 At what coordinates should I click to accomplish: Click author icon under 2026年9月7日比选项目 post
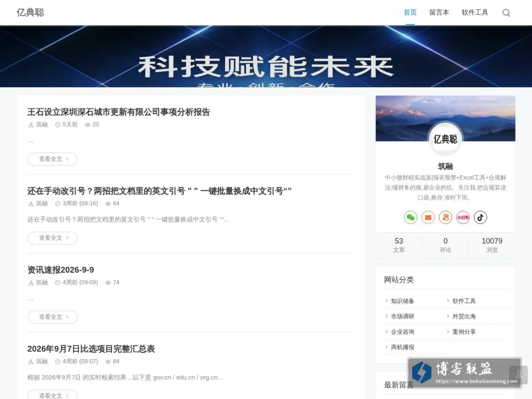[x=31, y=362]
